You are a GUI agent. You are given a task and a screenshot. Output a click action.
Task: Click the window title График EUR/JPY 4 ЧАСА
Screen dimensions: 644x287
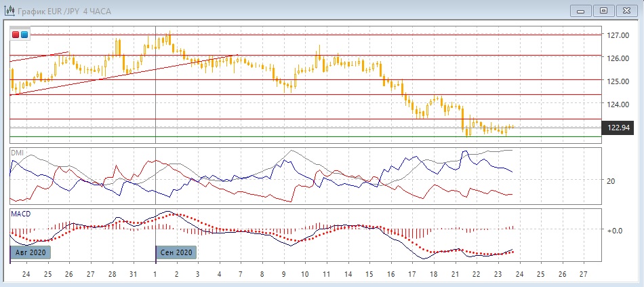(64, 11)
